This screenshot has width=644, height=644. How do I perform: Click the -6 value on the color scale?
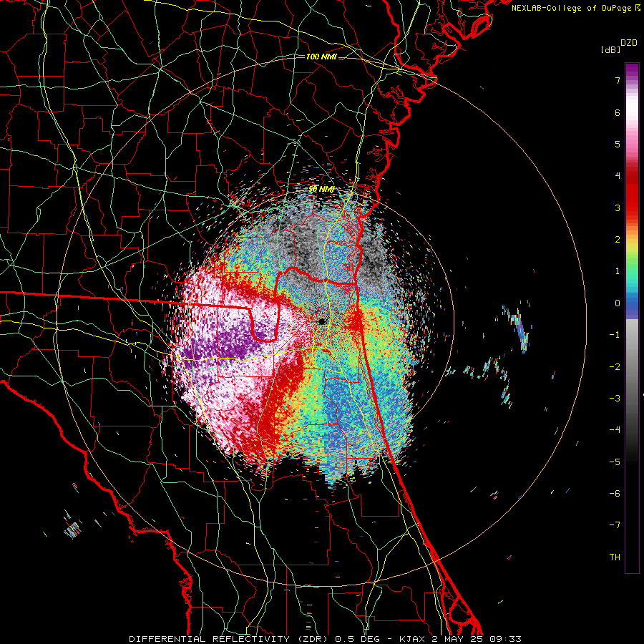click(615, 494)
